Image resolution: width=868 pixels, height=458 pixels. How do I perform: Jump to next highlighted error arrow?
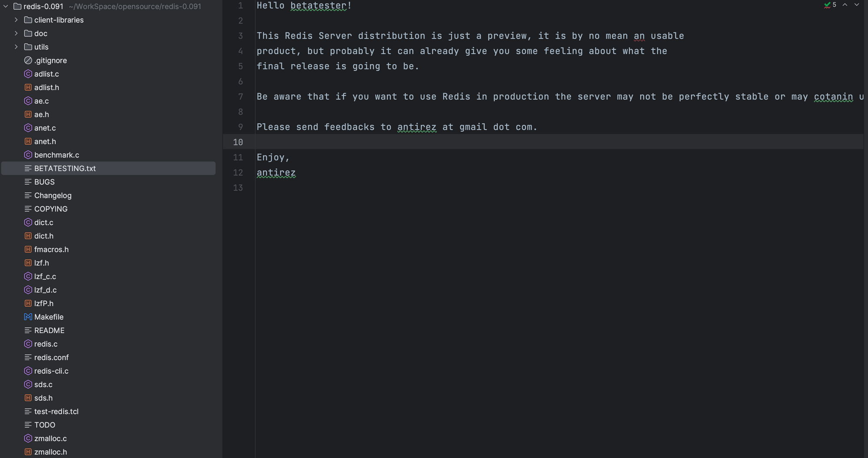[857, 5]
